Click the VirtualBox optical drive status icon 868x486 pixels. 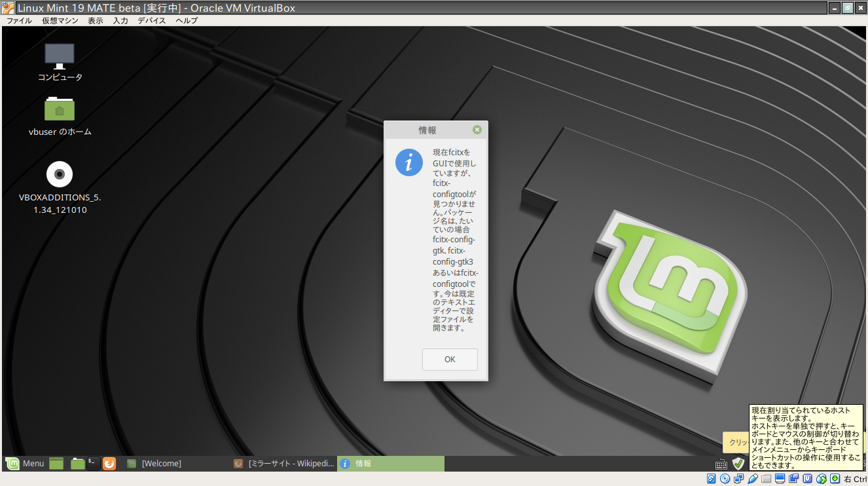coord(723,479)
